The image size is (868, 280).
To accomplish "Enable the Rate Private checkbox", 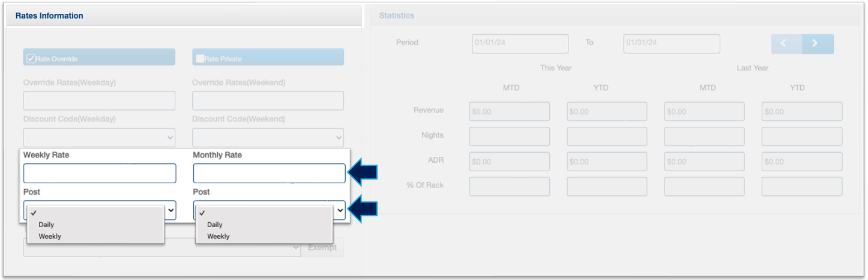I will pyautogui.click(x=200, y=58).
